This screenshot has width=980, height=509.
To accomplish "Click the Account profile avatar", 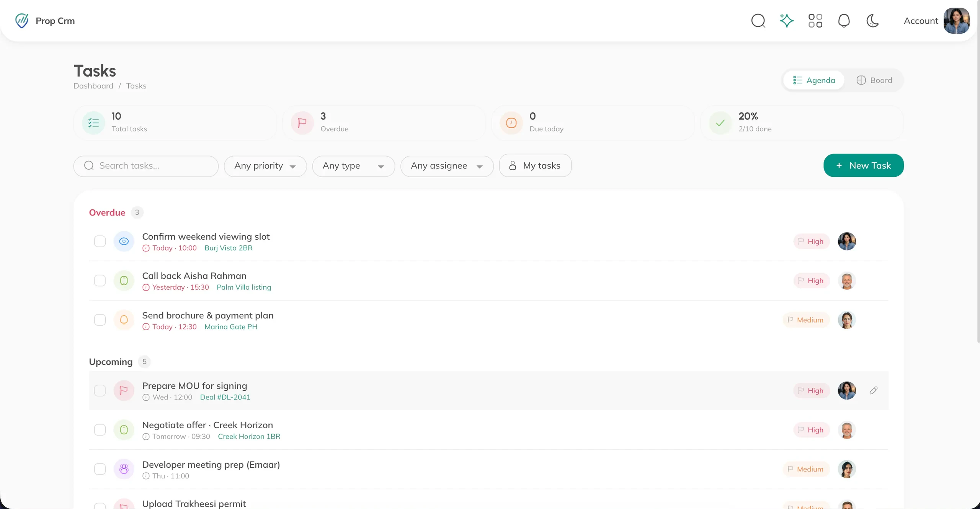I will (x=956, y=21).
